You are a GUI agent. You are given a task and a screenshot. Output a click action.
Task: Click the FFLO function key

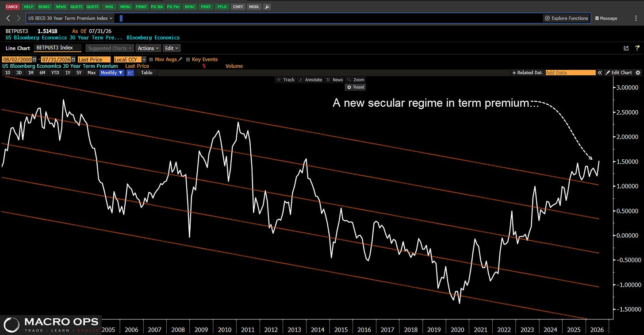click(x=222, y=7)
